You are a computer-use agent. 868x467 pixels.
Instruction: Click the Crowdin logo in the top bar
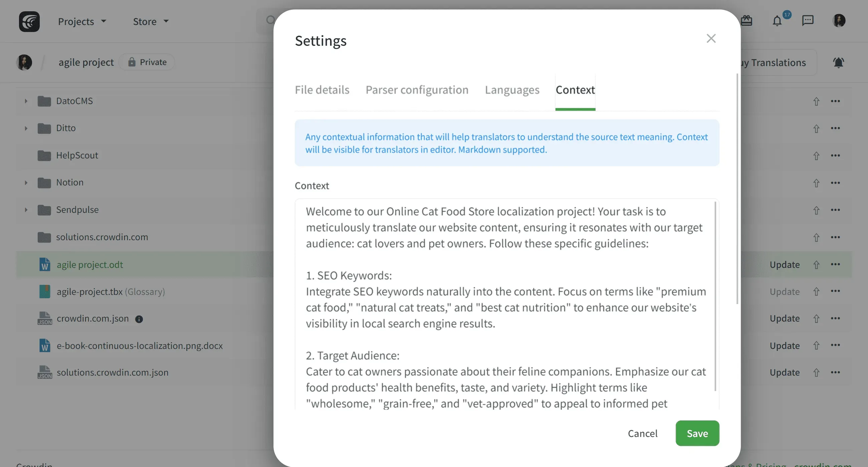point(29,21)
